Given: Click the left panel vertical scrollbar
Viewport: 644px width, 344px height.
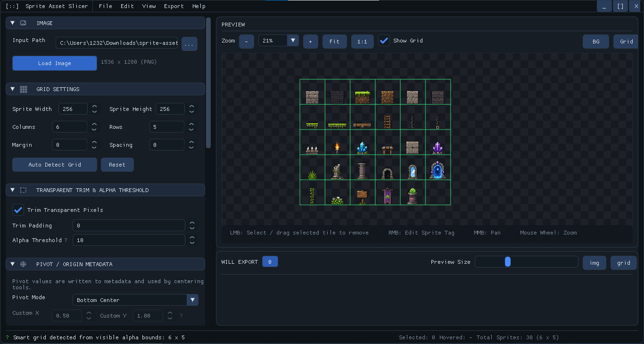Looking at the screenshot, I should pyautogui.click(x=208, y=83).
